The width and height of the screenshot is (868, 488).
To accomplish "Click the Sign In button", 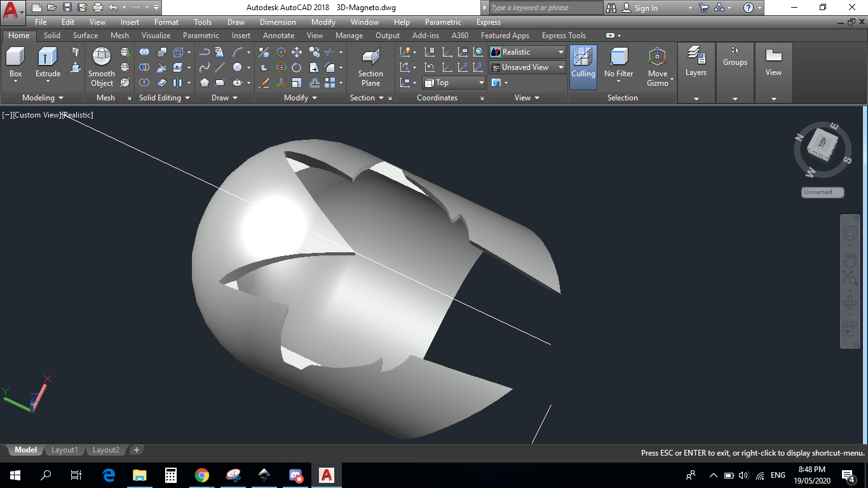I will 640,8.
